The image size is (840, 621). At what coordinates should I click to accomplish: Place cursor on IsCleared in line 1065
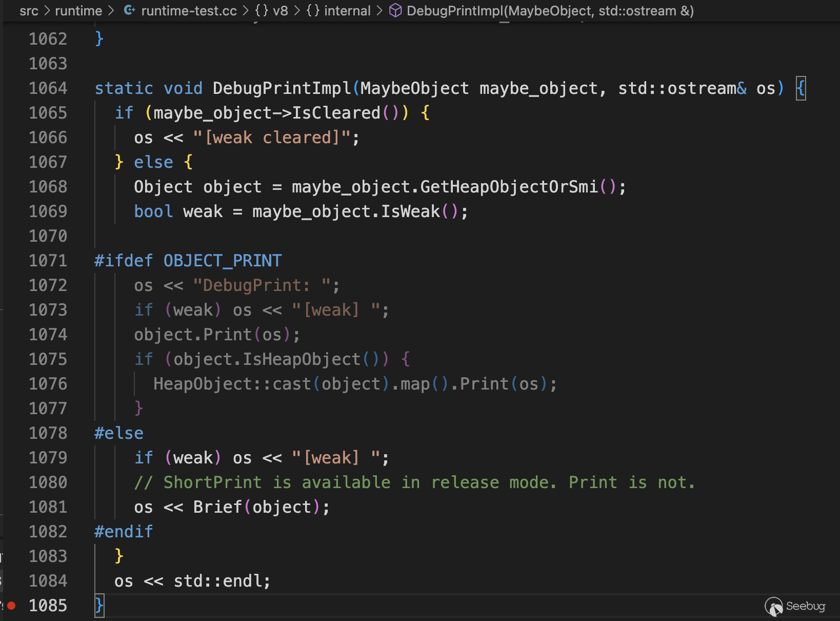(336, 113)
